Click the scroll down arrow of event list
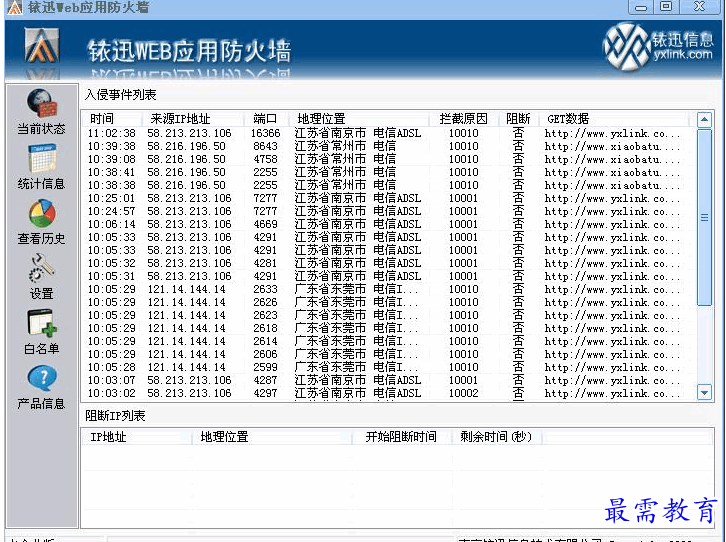 [x=704, y=393]
